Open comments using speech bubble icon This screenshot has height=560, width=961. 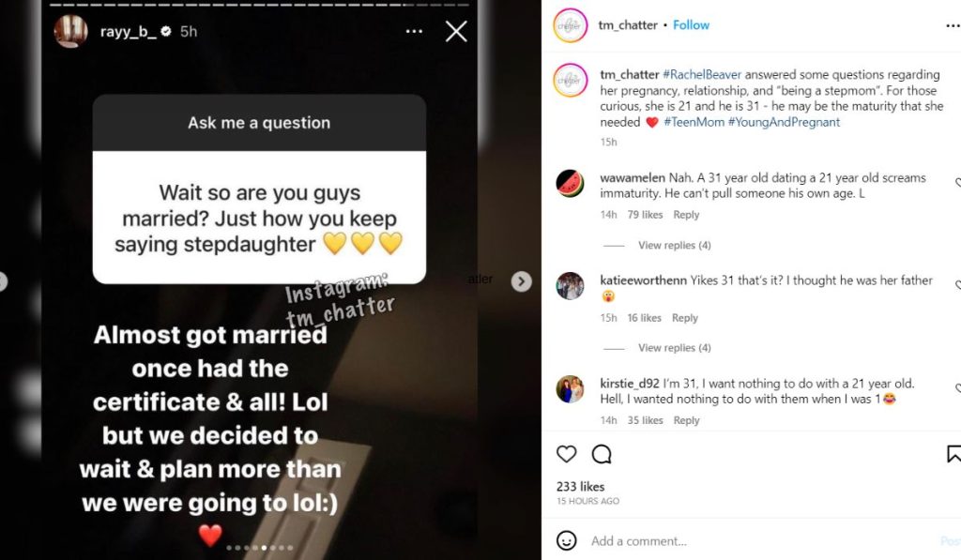tap(602, 454)
